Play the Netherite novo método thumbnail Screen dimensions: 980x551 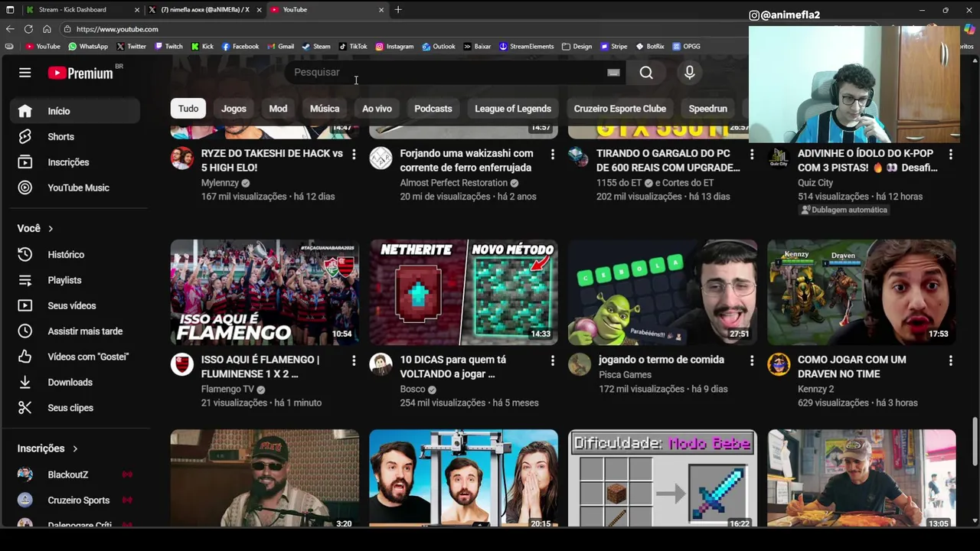(463, 292)
